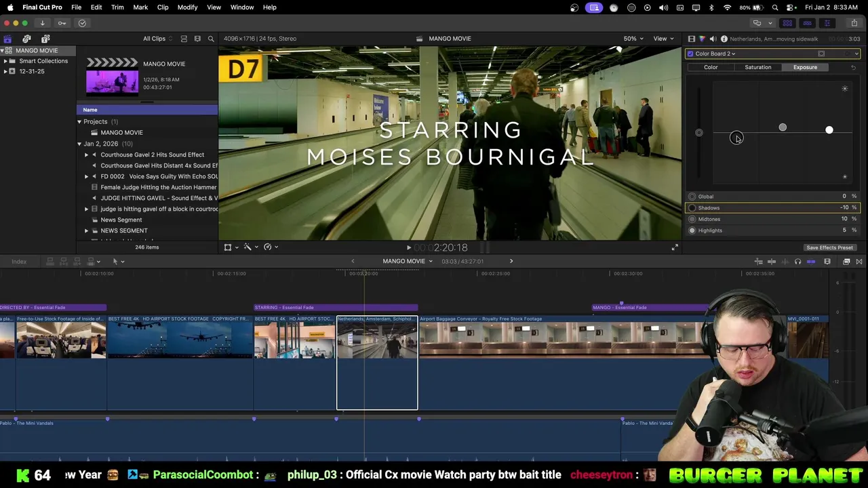This screenshot has height=488, width=868.
Task: Open the Video inspector filmstrip icon
Action: click(x=691, y=39)
